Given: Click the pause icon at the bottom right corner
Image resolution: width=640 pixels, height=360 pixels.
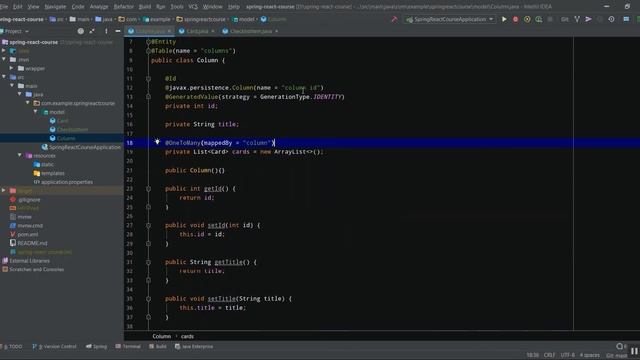Looking at the screenshot, I should [634, 351].
